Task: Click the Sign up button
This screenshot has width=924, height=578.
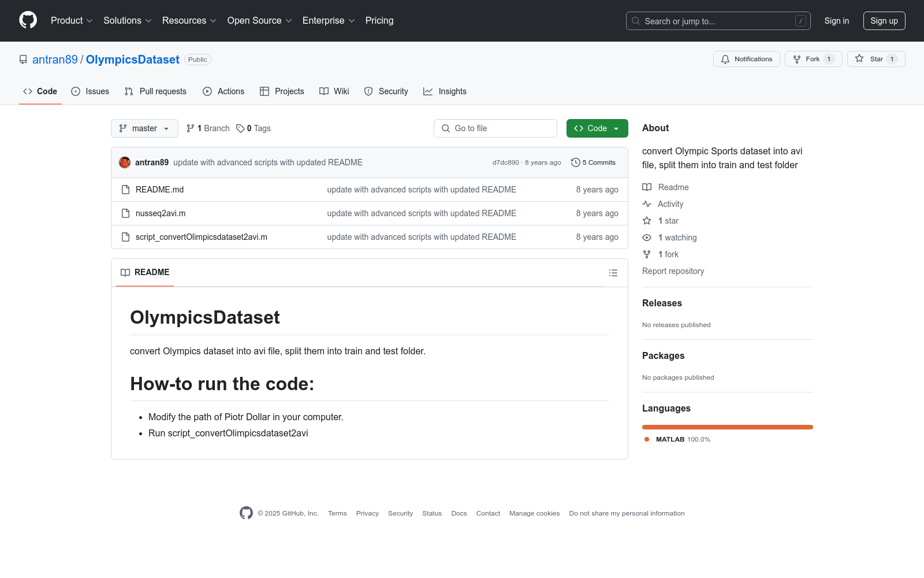Action: (884, 21)
